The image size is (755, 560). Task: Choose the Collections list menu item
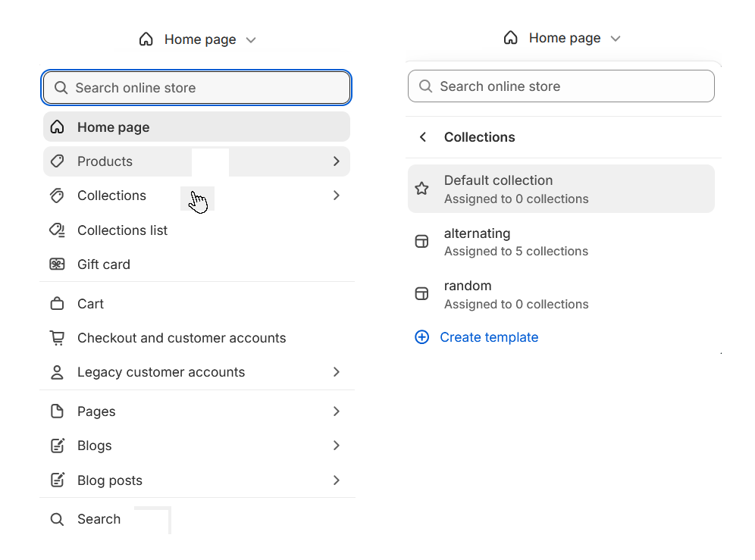click(196, 230)
